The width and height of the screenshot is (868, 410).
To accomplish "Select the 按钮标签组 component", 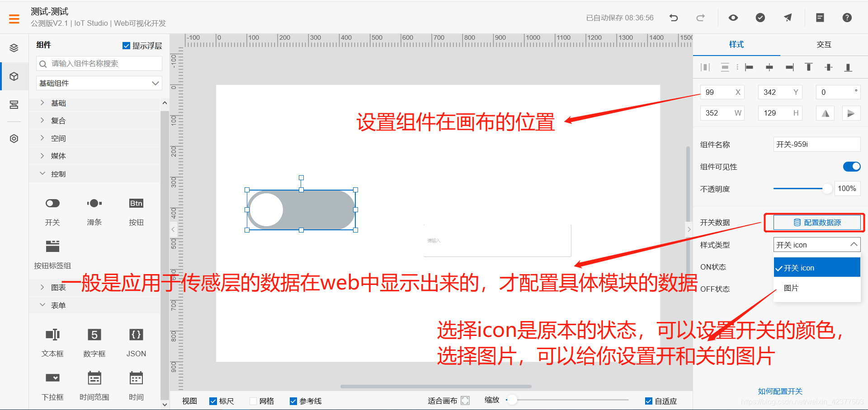I will pyautogui.click(x=52, y=255).
